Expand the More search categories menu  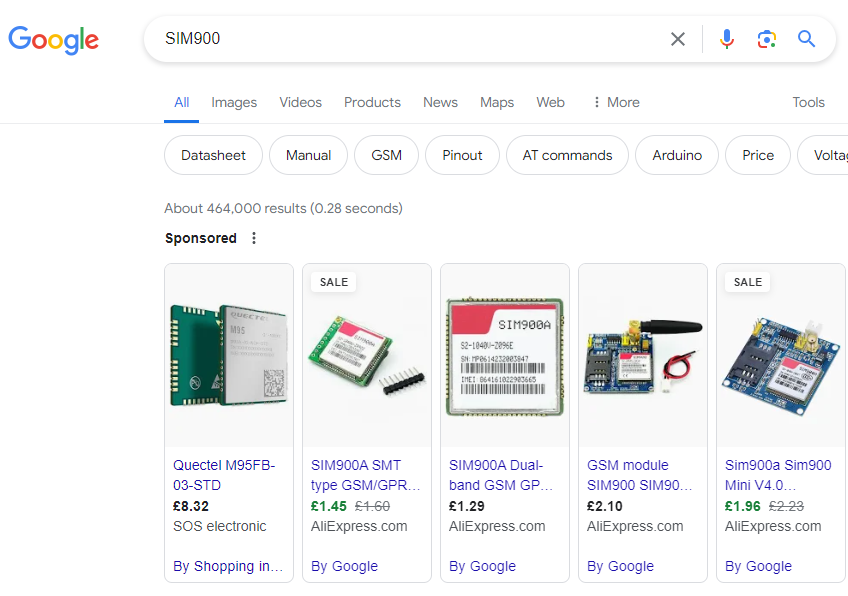point(615,102)
